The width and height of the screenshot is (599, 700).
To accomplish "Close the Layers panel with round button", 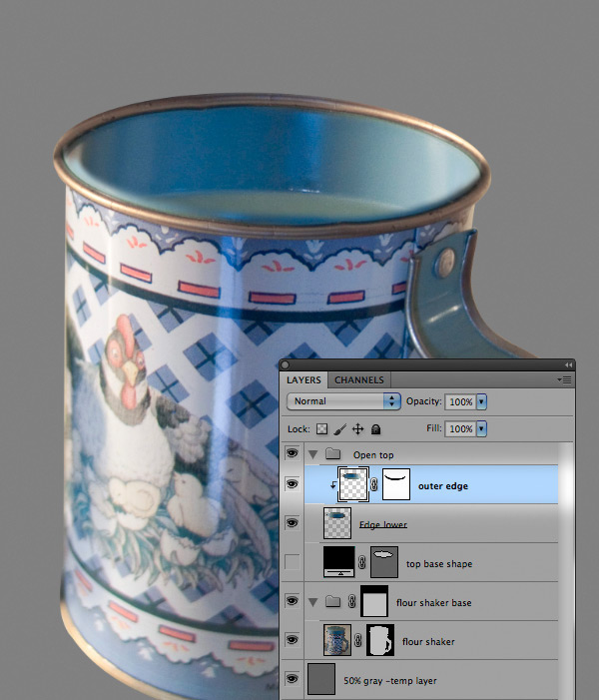I will (x=286, y=364).
